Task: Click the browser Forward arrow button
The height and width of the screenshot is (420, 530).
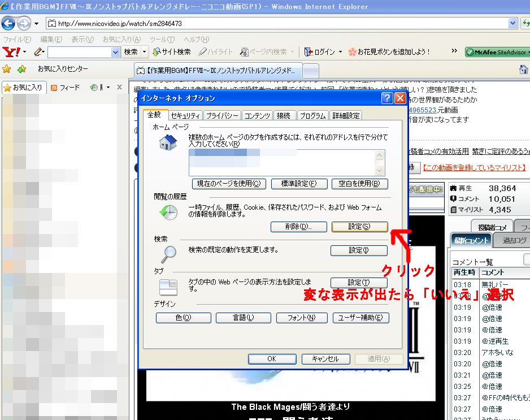Action: [24, 23]
